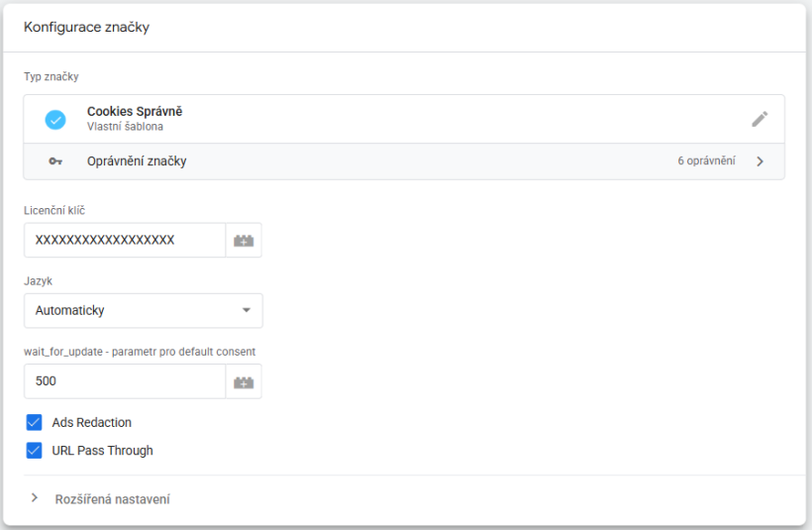Click the wait_for_update field containing 500

124,381
